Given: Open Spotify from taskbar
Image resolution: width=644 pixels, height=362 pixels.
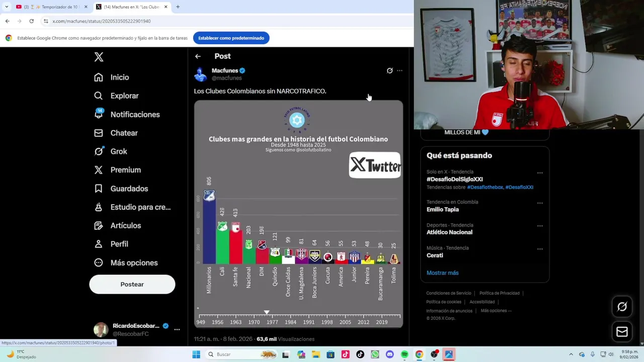Looking at the screenshot, I should [x=405, y=354].
